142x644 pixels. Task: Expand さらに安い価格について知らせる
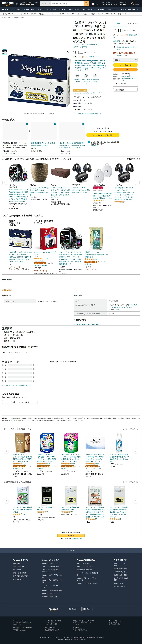point(87,324)
